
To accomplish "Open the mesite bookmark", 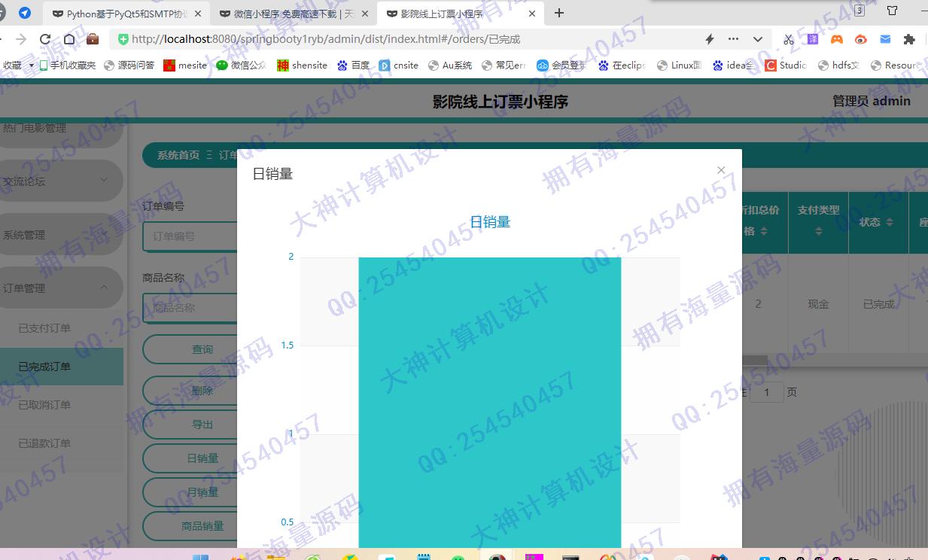I will (x=185, y=65).
